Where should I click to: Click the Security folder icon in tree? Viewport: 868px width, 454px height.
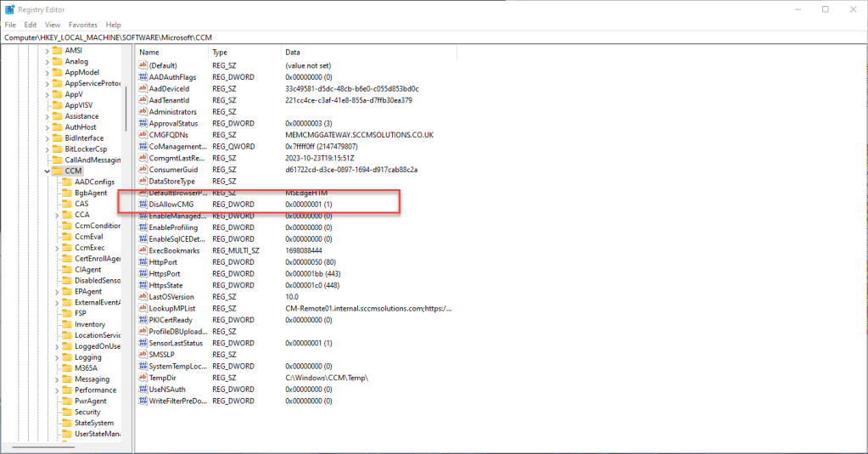67,412
